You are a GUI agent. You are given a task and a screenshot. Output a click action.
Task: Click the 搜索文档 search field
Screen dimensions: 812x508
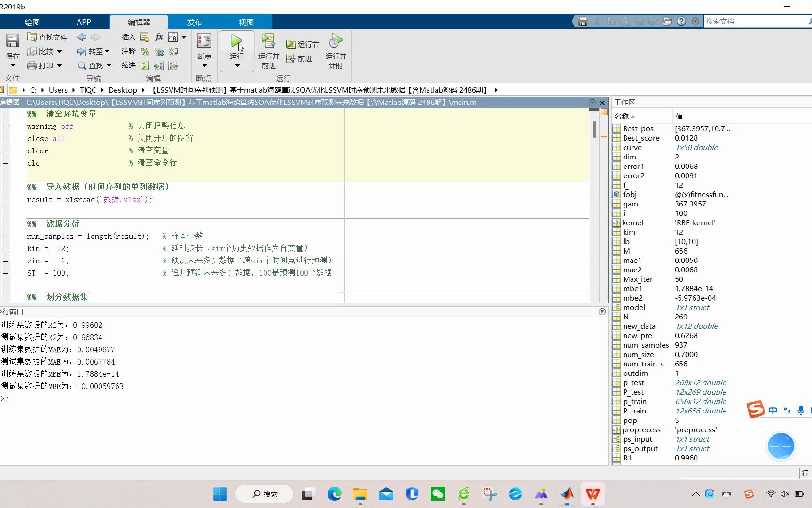[x=757, y=21]
